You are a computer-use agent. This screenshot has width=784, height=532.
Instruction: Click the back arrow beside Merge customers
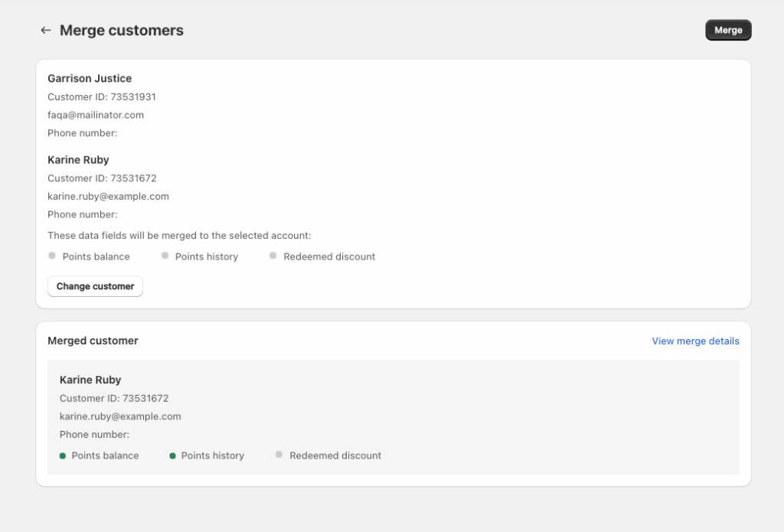tap(46, 31)
